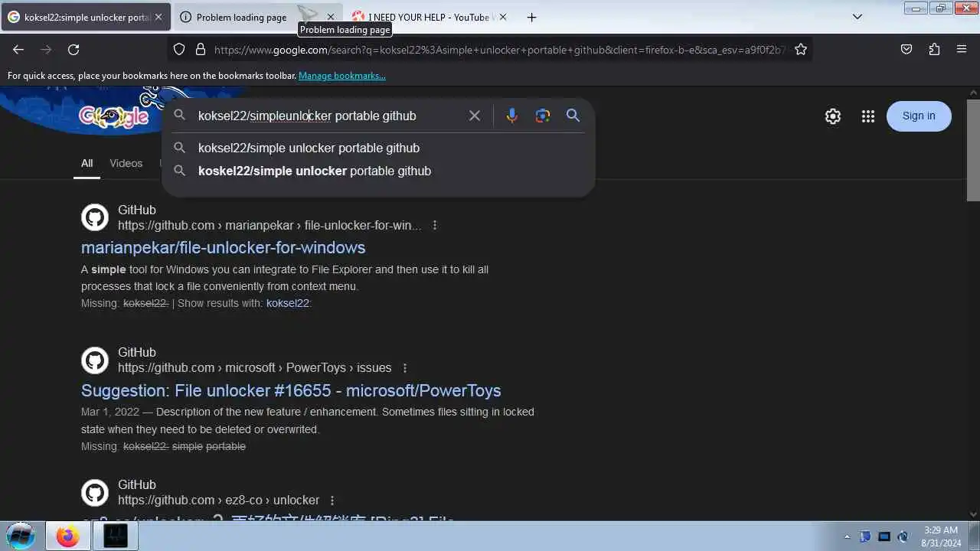Viewport: 980px width, 551px height.
Task: Open marianpekar/file-unlocker-for-windows result
Action: coord(224,247)
